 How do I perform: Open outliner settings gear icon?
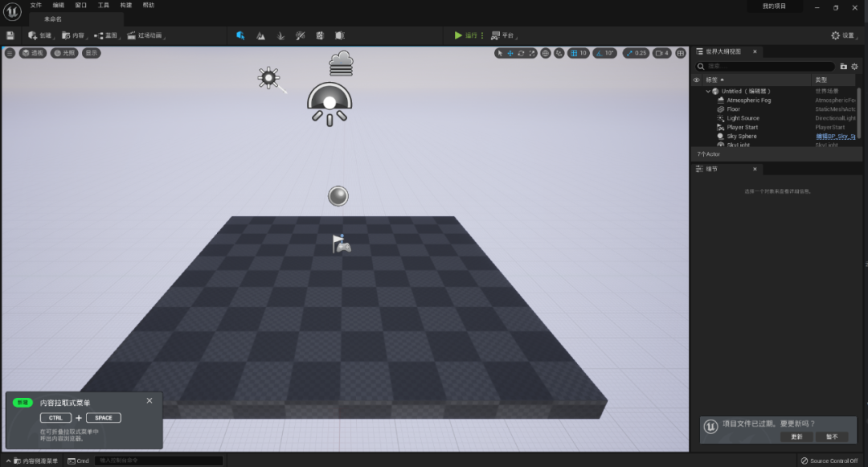coord(854,67)
